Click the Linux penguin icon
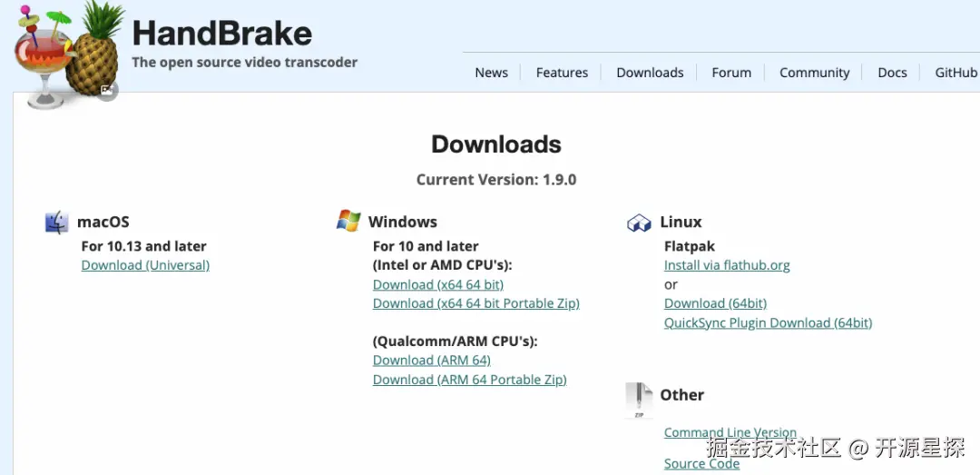This screenshot has height=475, width=980. click(639, 223)
